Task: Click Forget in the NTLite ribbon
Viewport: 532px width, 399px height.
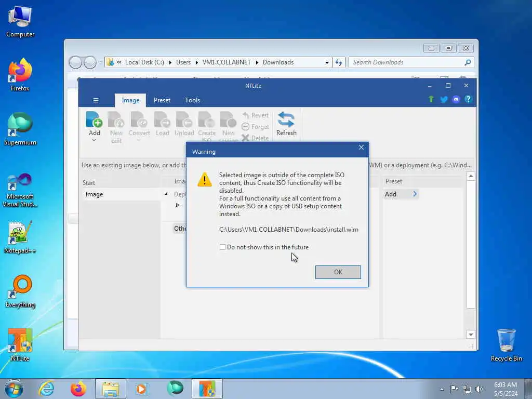Action: [x=256, y=127]
